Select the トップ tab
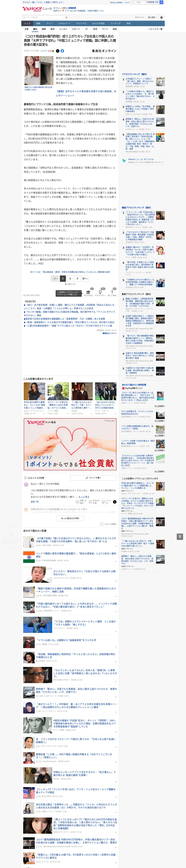Viewport: 186px width, 868px height. 27,23
